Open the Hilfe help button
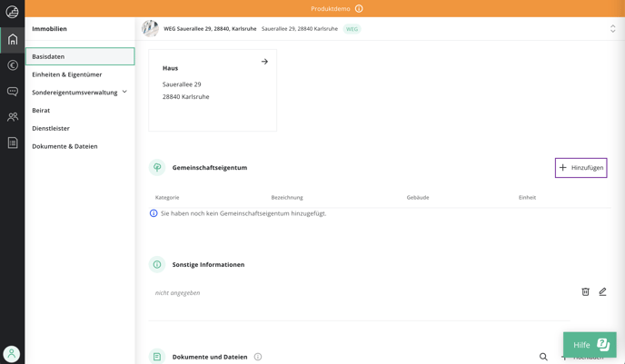 click(x=590, y=345)
